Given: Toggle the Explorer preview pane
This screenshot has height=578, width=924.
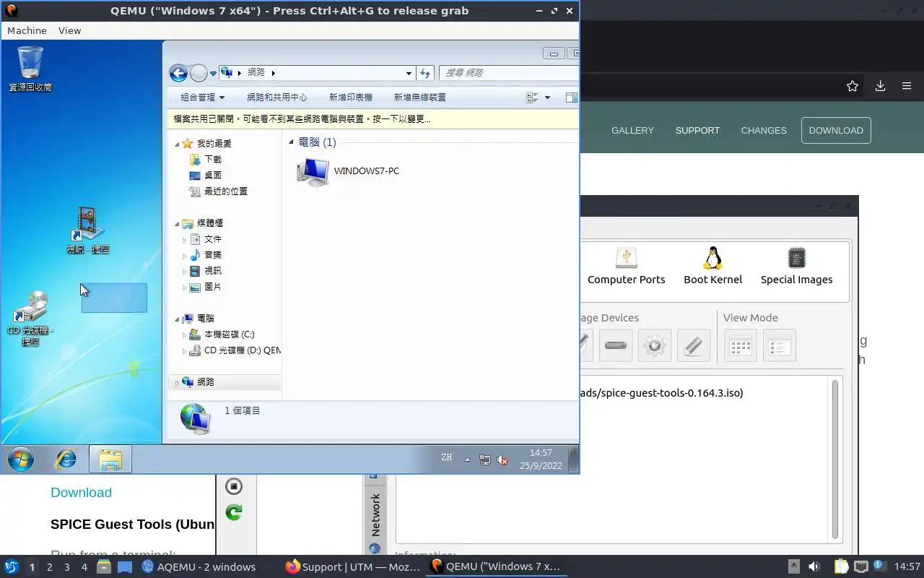Looking at the screenshot, I should tap(571, 98).
